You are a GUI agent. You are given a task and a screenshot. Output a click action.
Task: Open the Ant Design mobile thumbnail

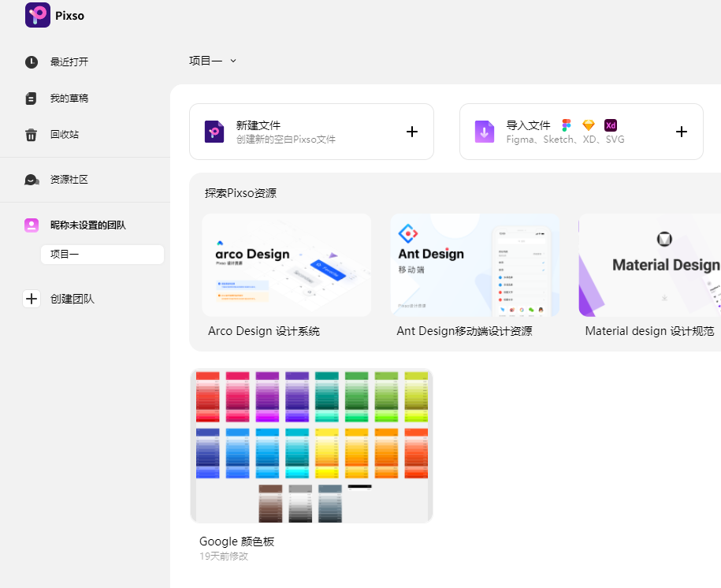(474, 265)
